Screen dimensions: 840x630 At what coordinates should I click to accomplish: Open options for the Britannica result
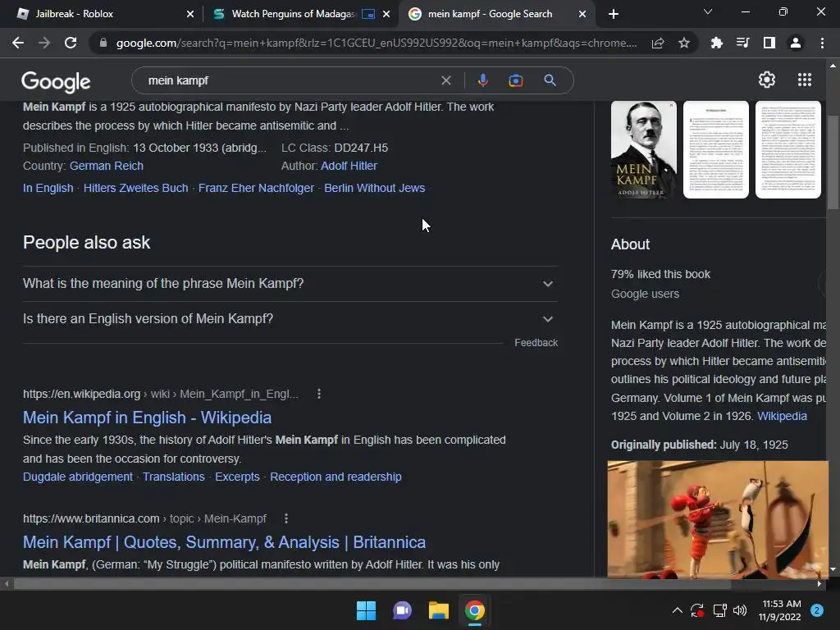[x=286, y=518]
